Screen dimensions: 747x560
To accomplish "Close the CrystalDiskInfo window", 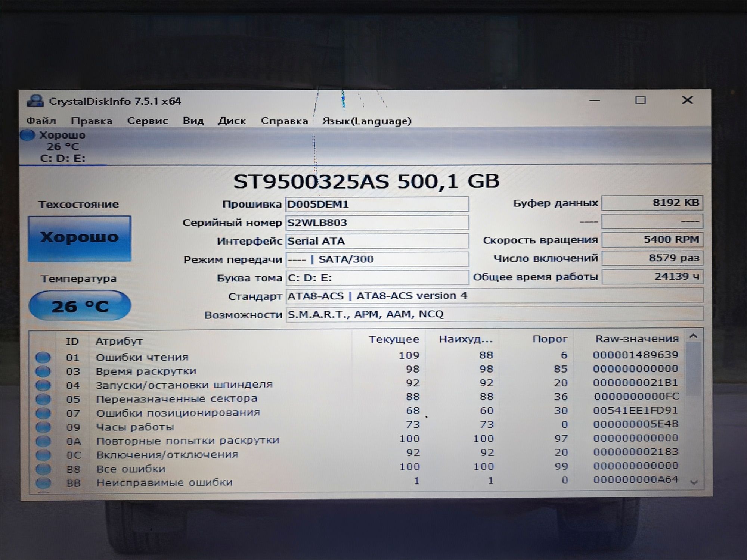I will [x=688, y=100].
